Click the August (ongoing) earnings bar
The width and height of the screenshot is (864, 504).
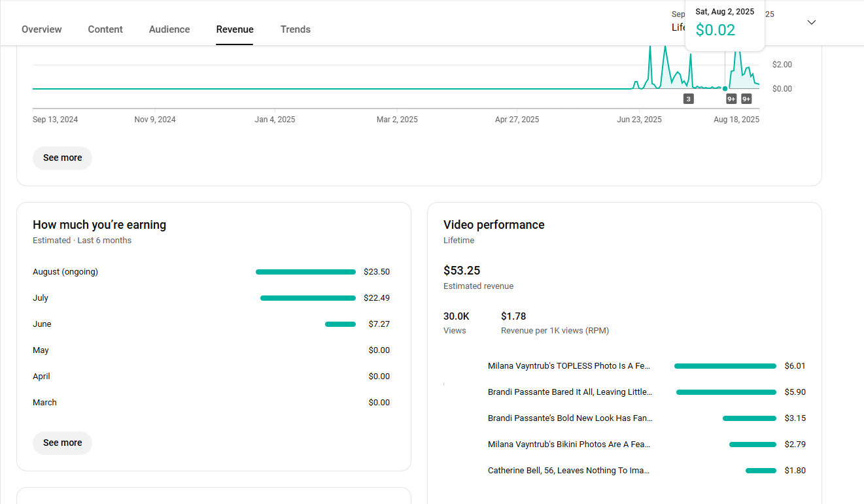305,272
